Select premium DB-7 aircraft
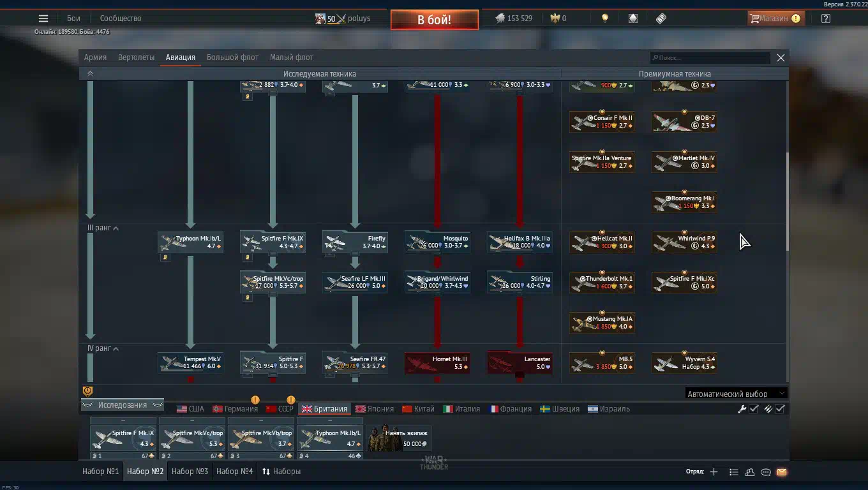 [684, 122]
